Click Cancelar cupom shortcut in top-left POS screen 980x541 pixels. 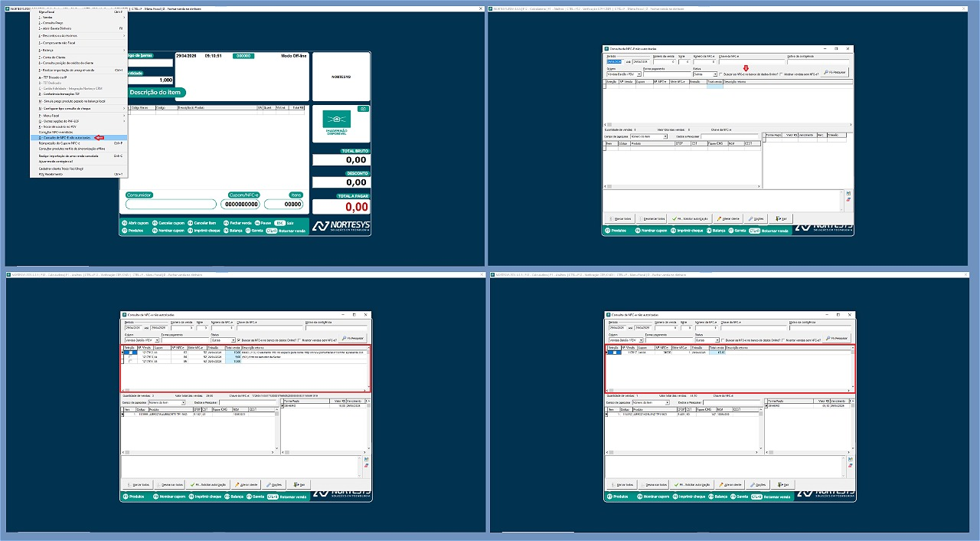168,223
